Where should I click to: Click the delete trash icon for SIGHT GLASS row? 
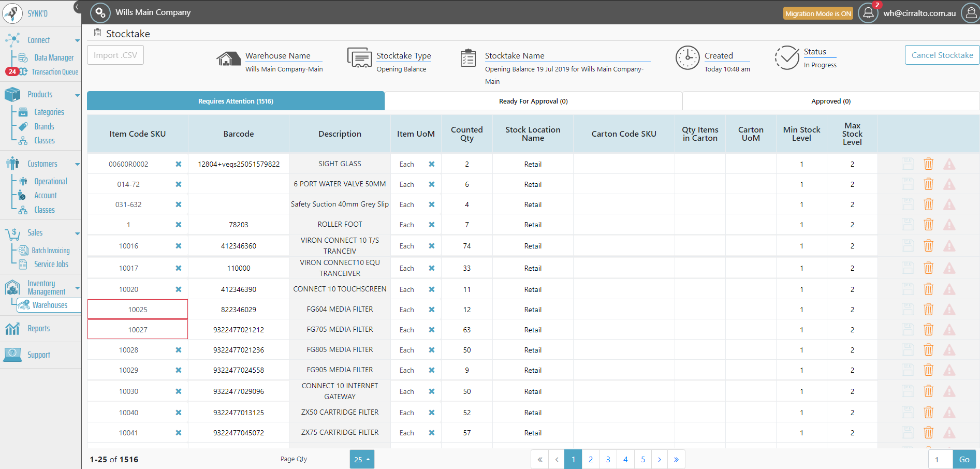pyautogui.click(x=928, y=164)
